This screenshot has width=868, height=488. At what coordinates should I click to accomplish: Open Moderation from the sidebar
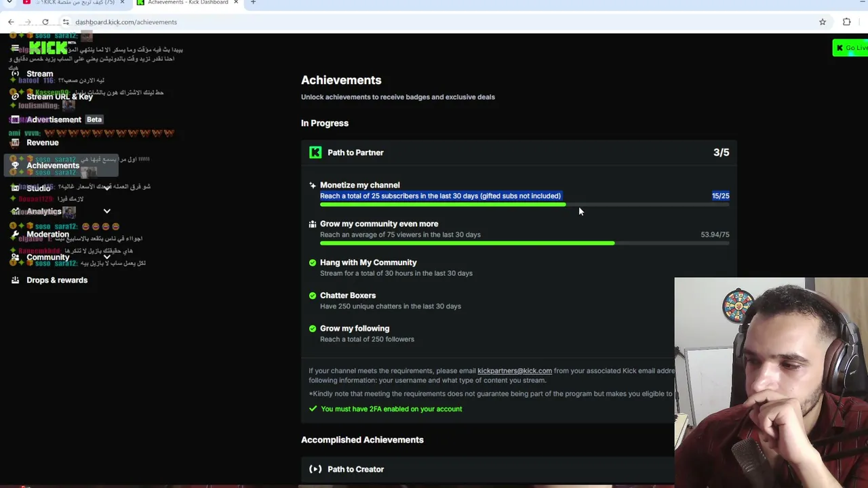47,235
